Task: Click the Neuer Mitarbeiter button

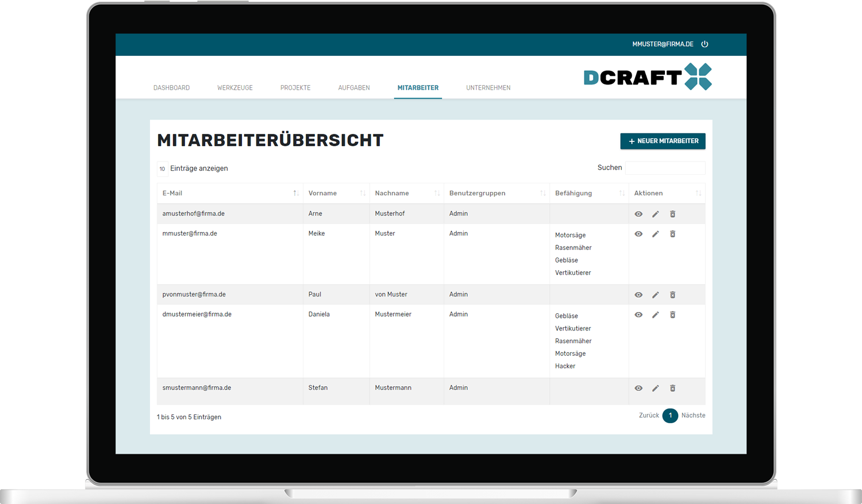Action: coord(663,141)
